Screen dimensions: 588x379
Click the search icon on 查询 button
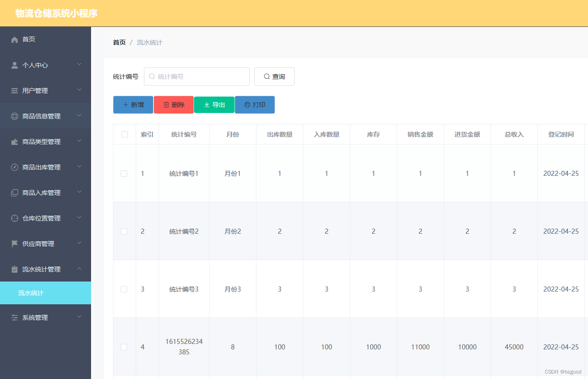[x=267, y=77]
